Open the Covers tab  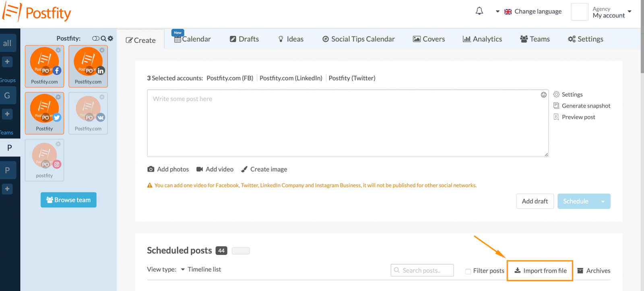[429, 39]
